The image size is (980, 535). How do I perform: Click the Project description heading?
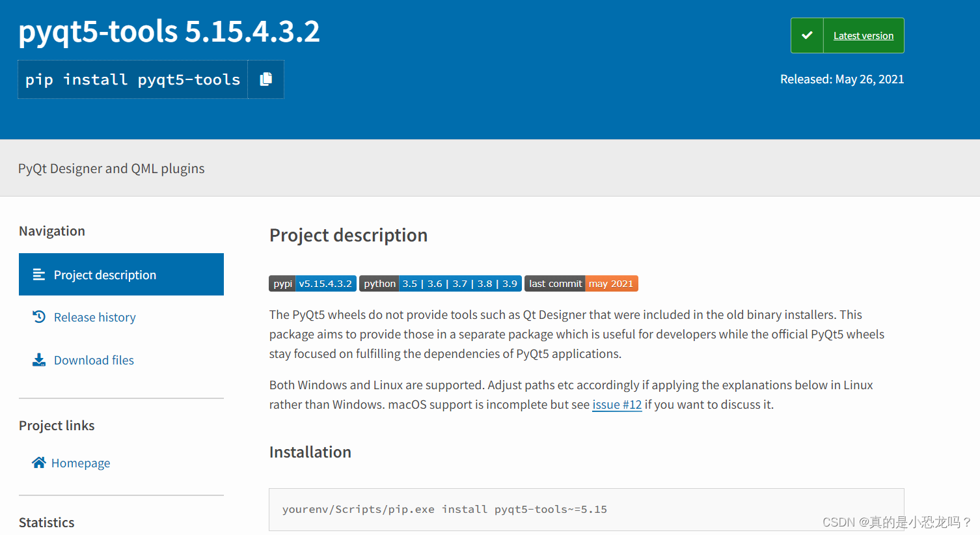click(349, 235)
